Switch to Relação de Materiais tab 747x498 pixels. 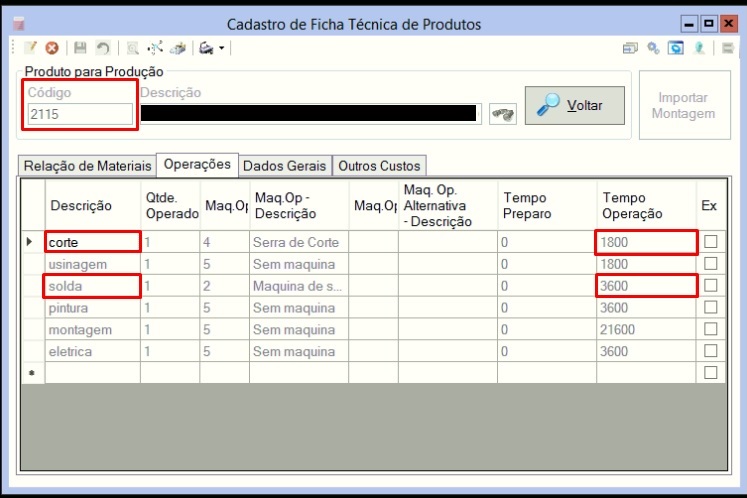(x=88, y=166)
